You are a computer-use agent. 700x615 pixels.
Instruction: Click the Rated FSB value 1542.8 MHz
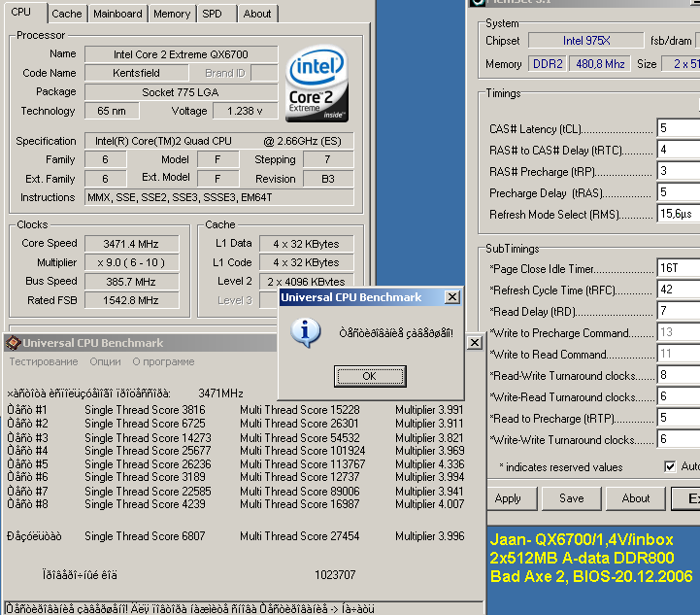point(131,300)
